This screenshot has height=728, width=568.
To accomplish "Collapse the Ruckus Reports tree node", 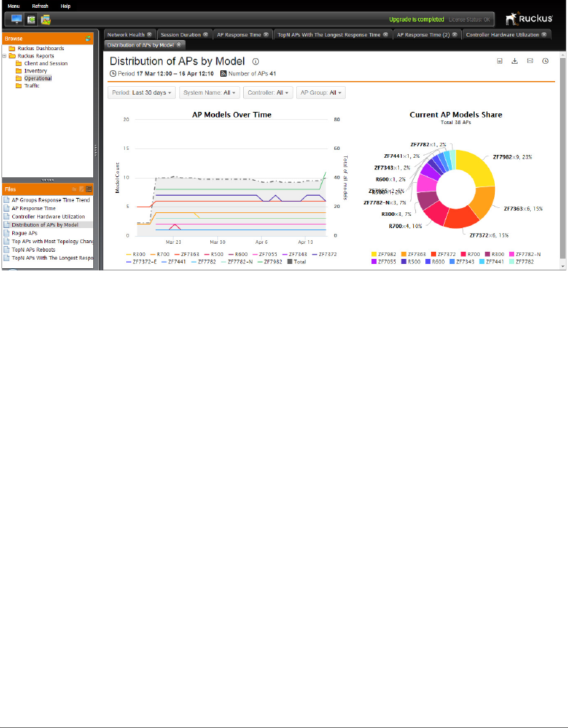I will pos(4,56).
